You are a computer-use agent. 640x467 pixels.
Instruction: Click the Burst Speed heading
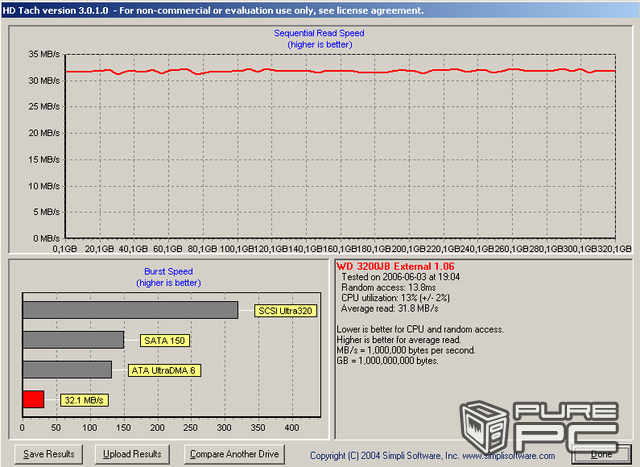coord(169,271)
